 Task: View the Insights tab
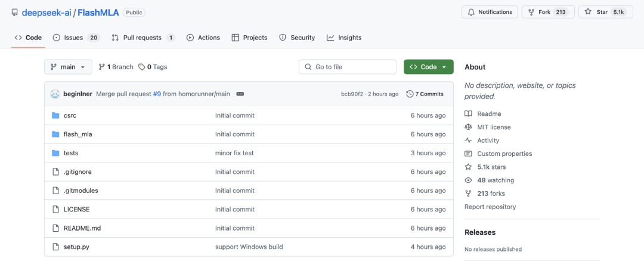[344, 38]
